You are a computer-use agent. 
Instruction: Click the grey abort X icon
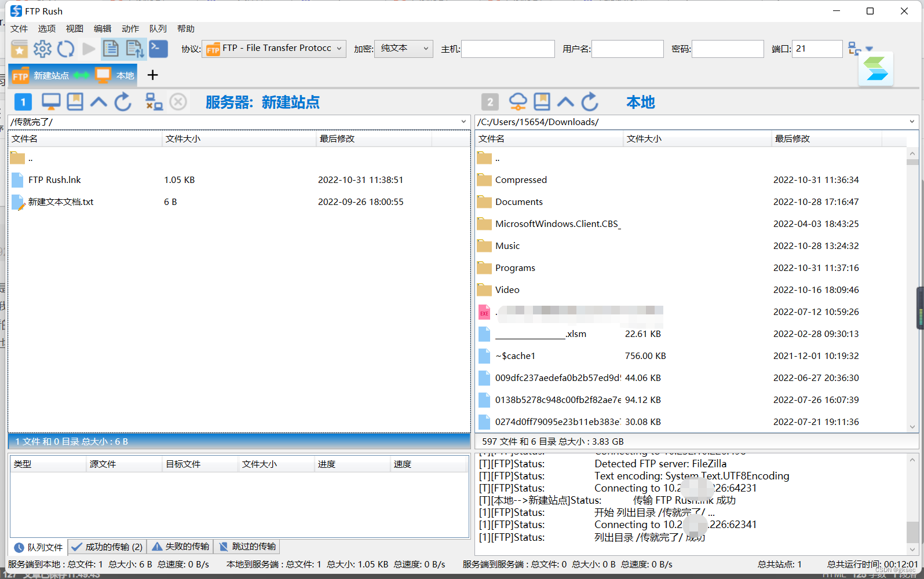(x=178, y=102)
